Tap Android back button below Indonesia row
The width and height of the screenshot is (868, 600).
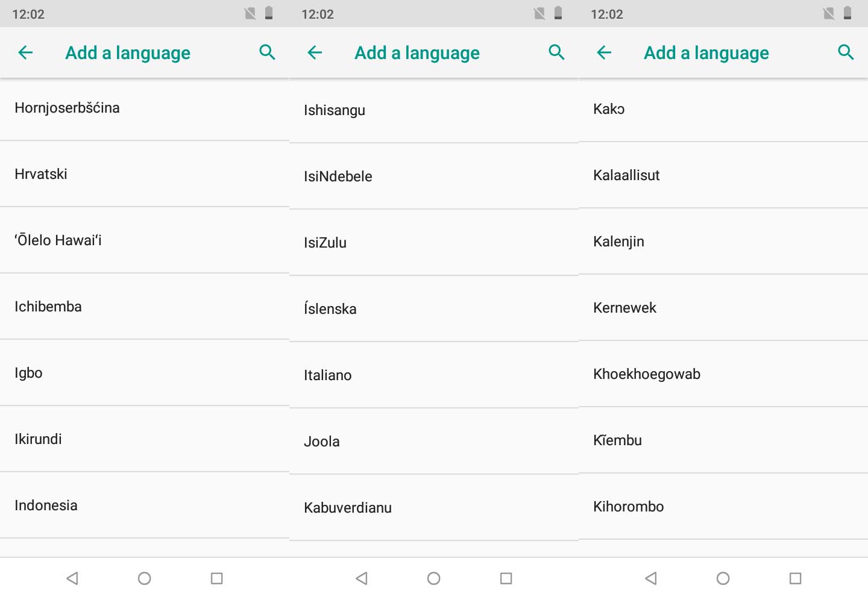click(x=72, y=578)
